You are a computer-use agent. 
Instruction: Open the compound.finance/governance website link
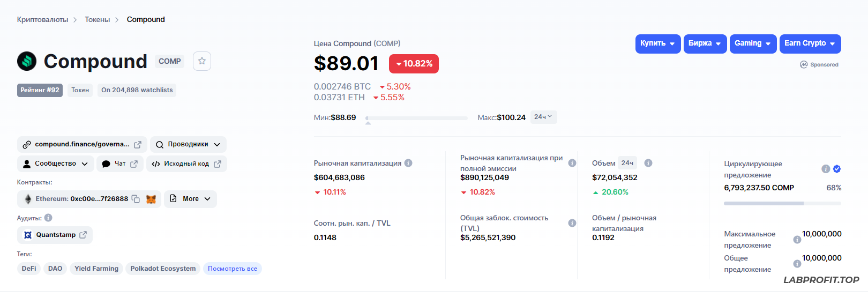pos(83,144)
